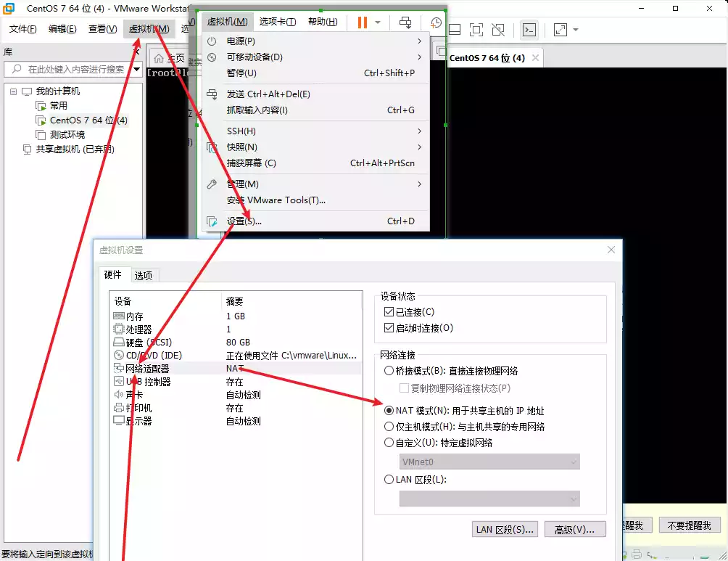Click the orange pause/suspend toolbar icon
The height and width of the screenshot is (561, 728).
363,22
